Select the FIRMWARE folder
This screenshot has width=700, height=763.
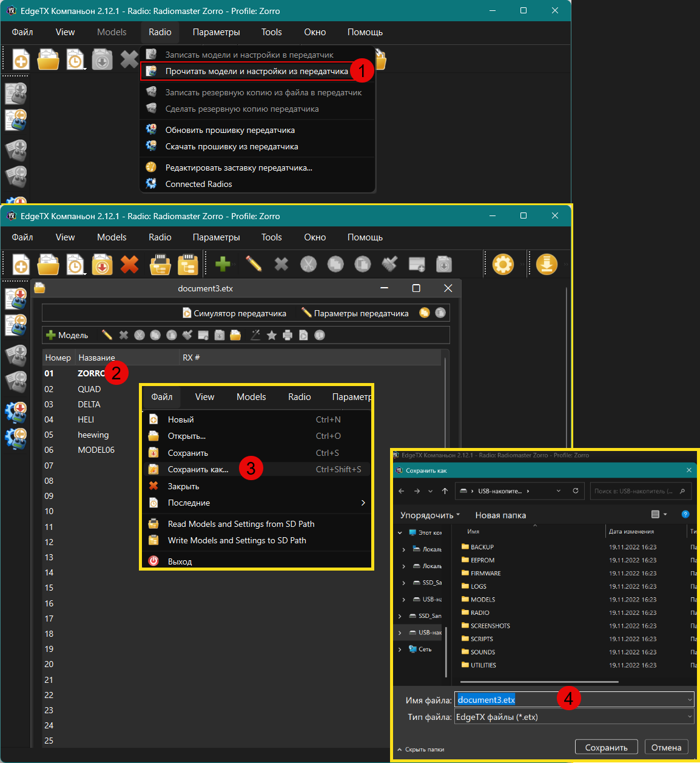coord(485,573)
